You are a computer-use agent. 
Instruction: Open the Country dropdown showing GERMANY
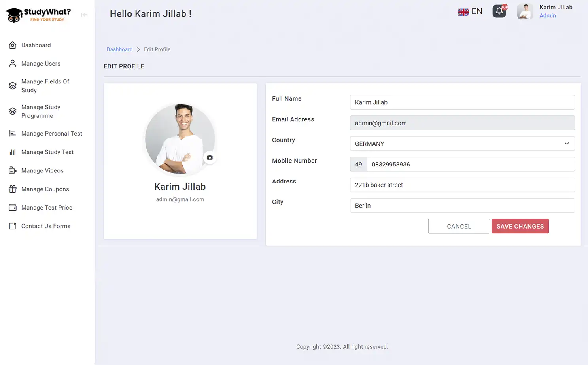coord(462,143)
